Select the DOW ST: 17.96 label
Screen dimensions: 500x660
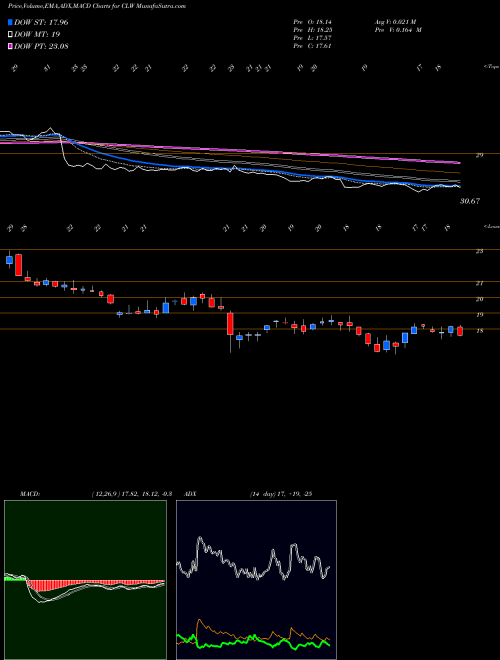[41, 22]
